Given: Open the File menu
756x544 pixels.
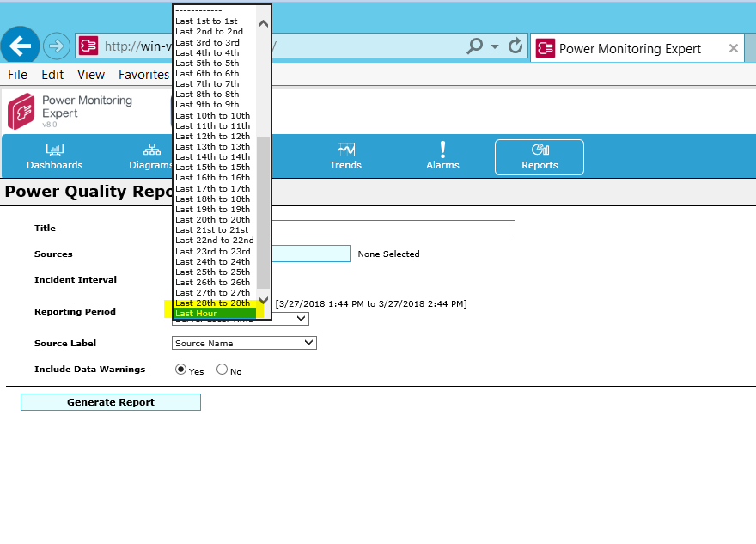Looking at the screenshot, I should coord(17,75).
